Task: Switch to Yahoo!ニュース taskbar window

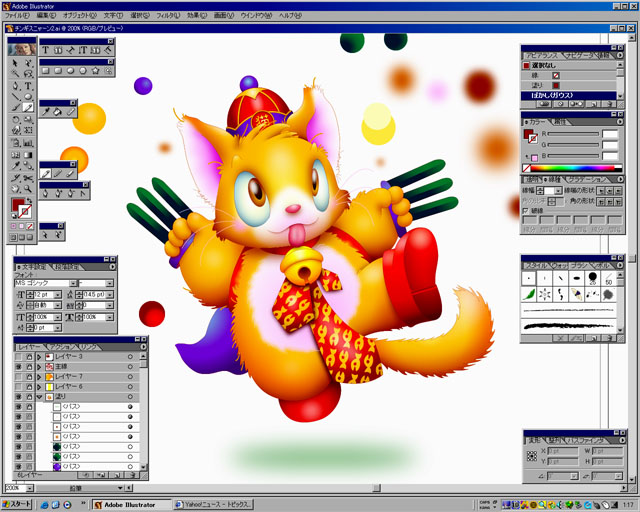Action: [213, 505]
